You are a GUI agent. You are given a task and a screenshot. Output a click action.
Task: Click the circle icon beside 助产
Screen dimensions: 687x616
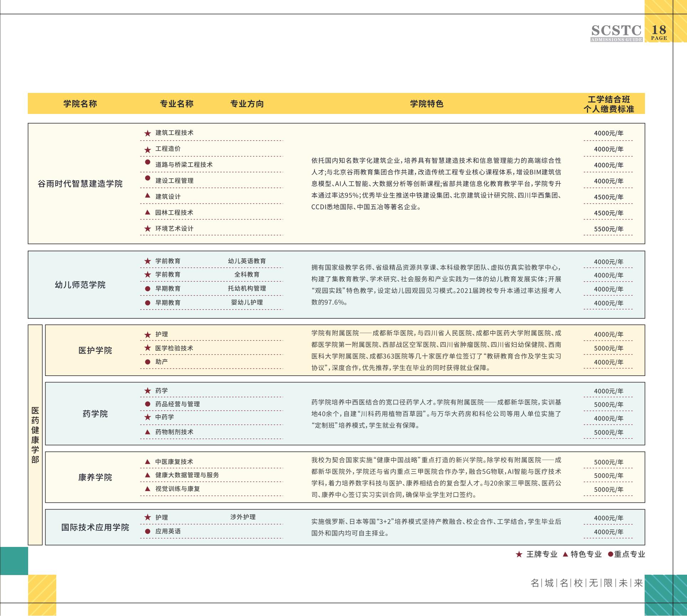click(147, 362)
